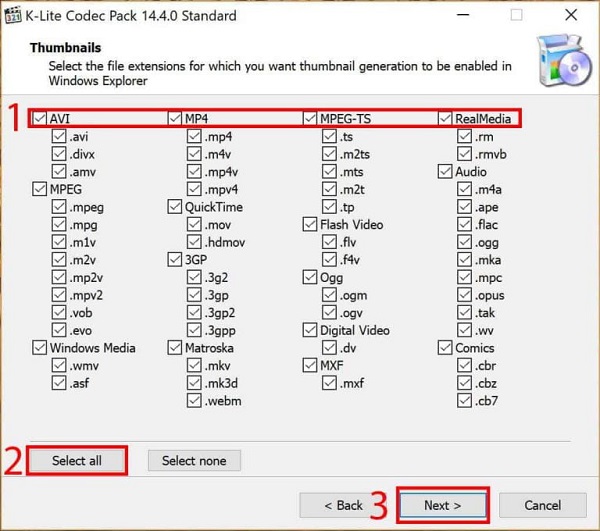600x531 pixels.
Task: Toggle the .mpg checkbox
Action: pyautogui.click(x=59, y=224)
